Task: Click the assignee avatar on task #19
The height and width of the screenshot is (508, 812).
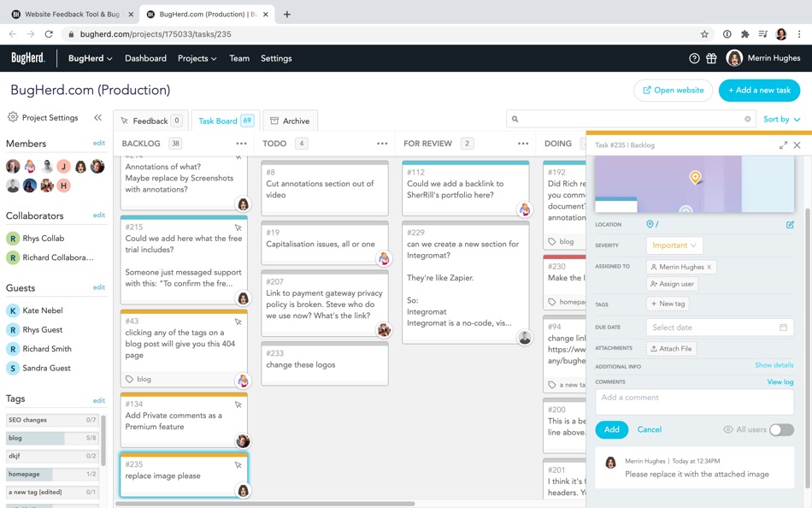Action: point(384,258)
